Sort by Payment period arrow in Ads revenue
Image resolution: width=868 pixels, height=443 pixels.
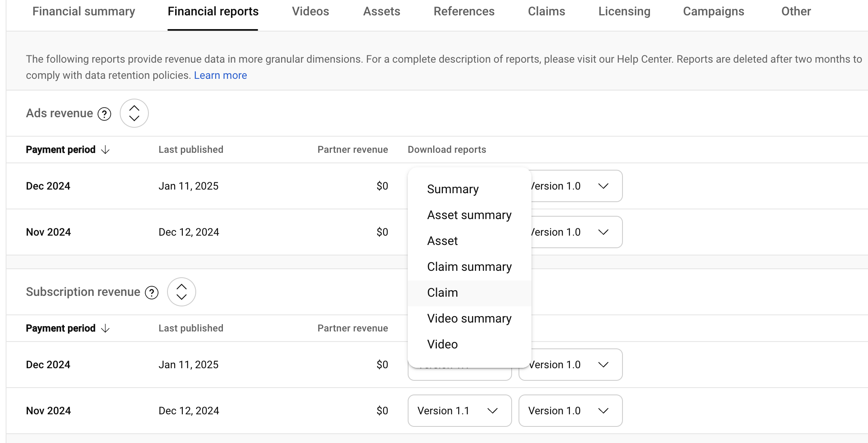coord(106,150)
